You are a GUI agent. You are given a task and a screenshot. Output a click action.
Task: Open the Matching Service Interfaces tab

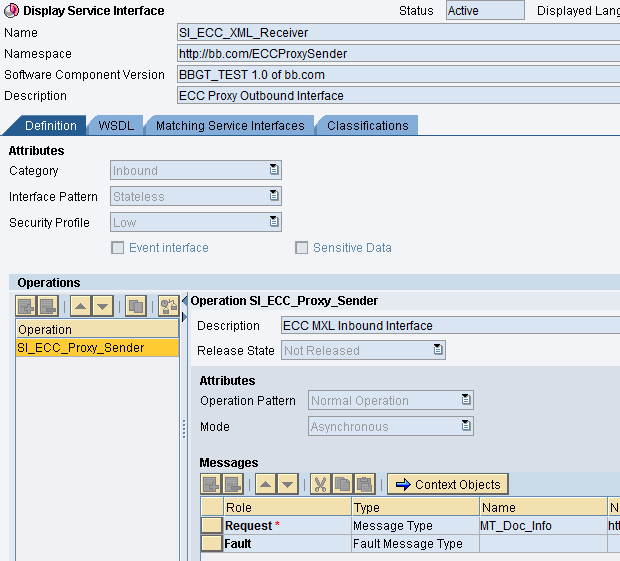230,126
